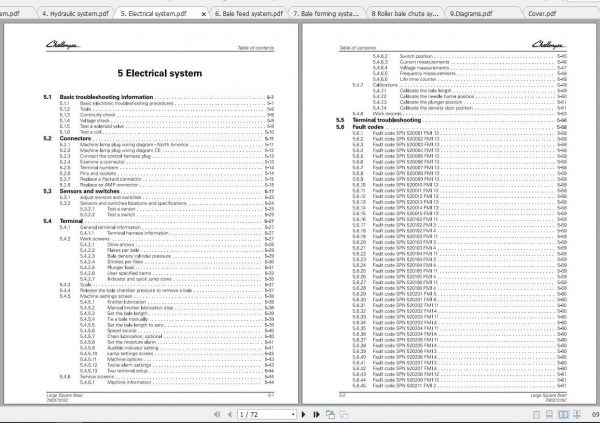Switch to the 7. Bale forming system tab

[326, 13]
